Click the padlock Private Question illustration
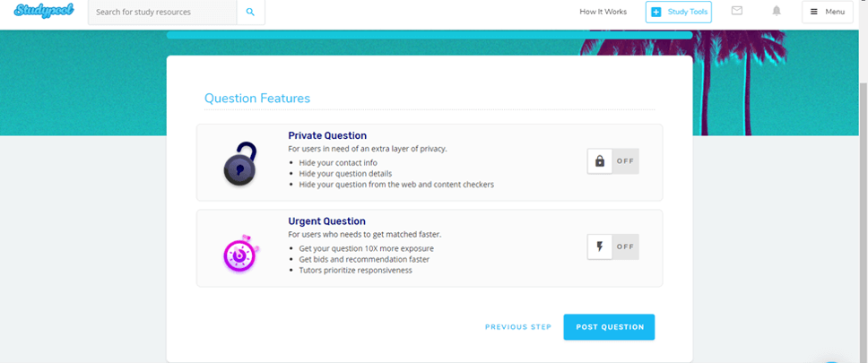868x363 pixels. [x=239, y=164]
